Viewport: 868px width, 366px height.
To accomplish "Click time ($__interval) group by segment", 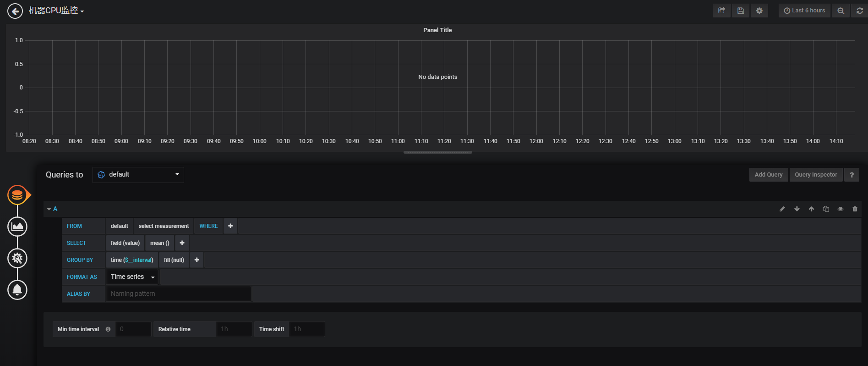I will [132, 260].
